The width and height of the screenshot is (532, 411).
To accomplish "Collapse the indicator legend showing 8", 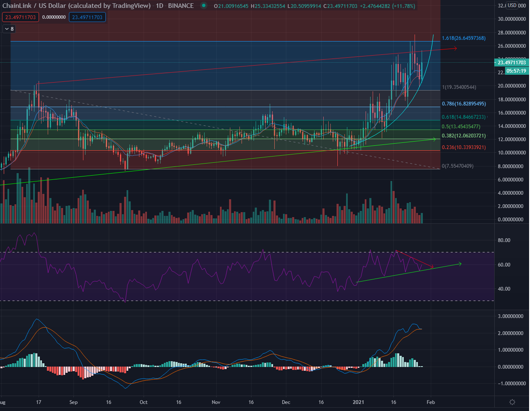I will pyautogui.click(x=9, y=29).
